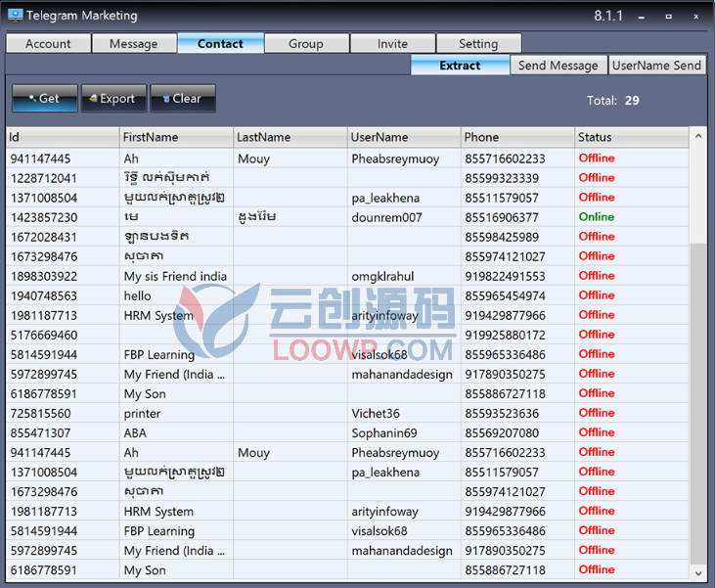The image size is (715, 588).
Task: Select first name 'printer'
Action: click(142, 414)
